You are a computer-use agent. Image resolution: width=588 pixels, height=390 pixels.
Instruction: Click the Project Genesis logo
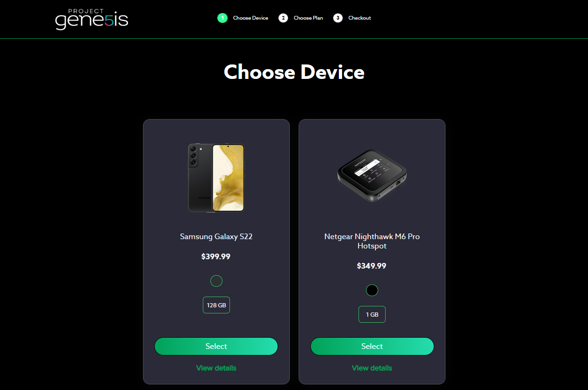click(x=92, y=19)
